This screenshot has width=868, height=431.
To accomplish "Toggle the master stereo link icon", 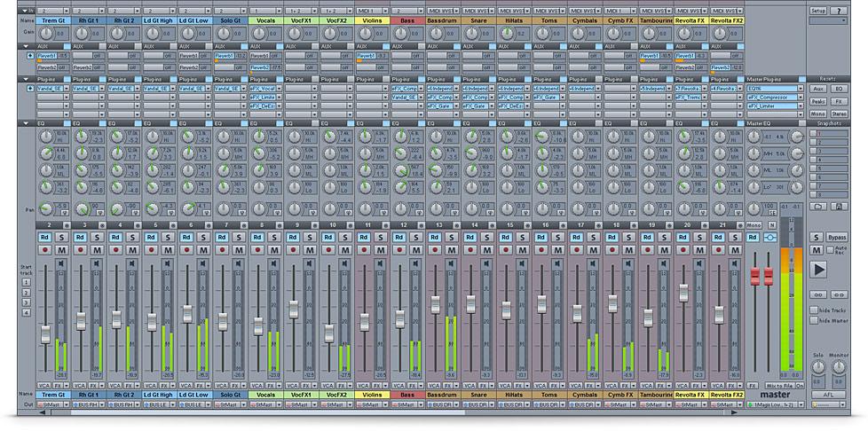I will click(769, 238).
